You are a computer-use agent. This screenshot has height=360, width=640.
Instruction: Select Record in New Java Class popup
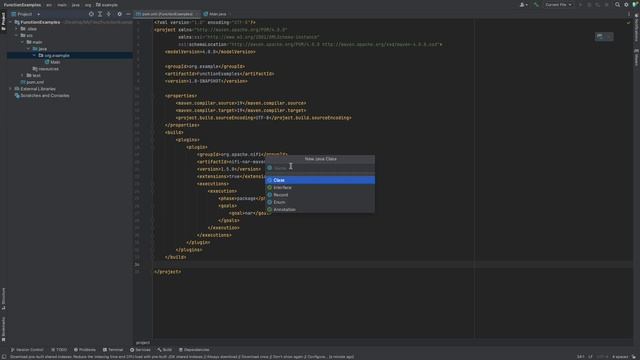click(x=320, y=195)
